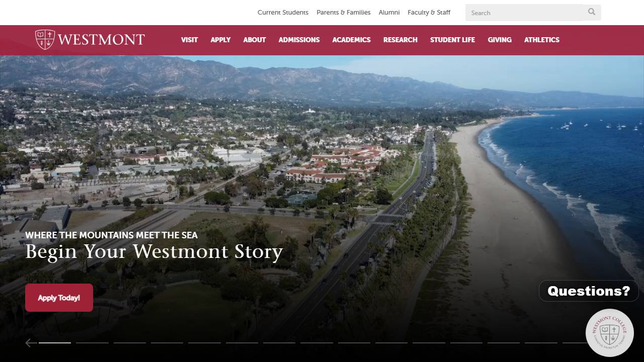Open the Research menu item

pyautogui.click(x=400, y=40)
